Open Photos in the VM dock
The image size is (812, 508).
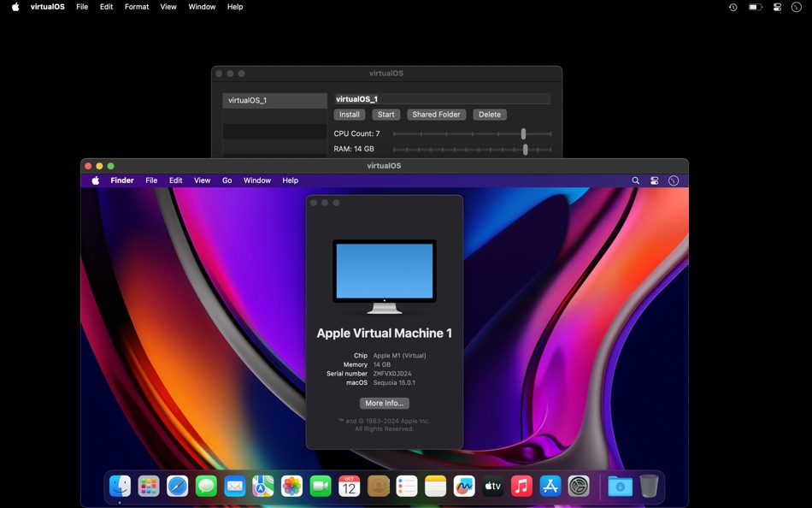coord(291,487)
